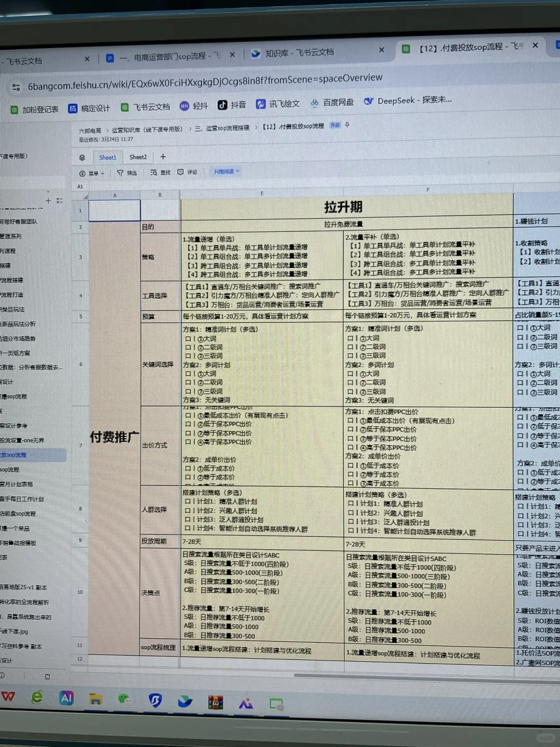Image resolution: width=560 pixels, height=747 pixels.
Task: Expand the browser address bar site info chevron
Action: pos(15,78)
